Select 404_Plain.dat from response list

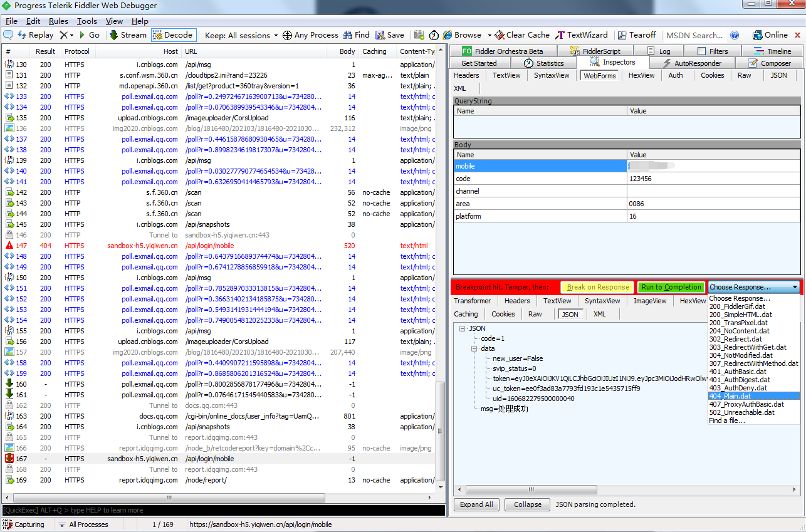754,396
